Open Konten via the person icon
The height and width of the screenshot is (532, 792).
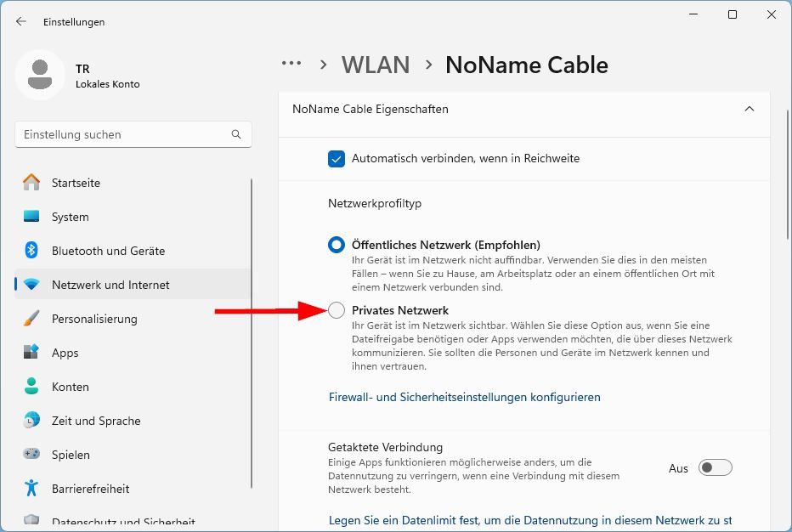point(31,387)
